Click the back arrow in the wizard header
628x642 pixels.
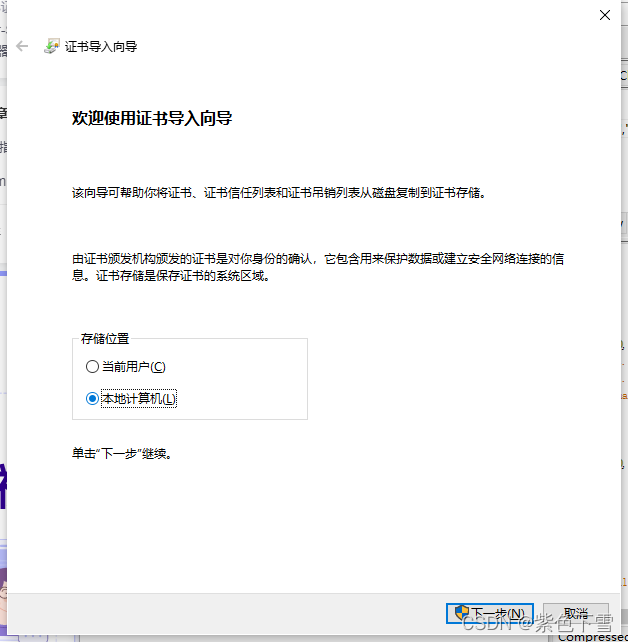tap(22, 46)
